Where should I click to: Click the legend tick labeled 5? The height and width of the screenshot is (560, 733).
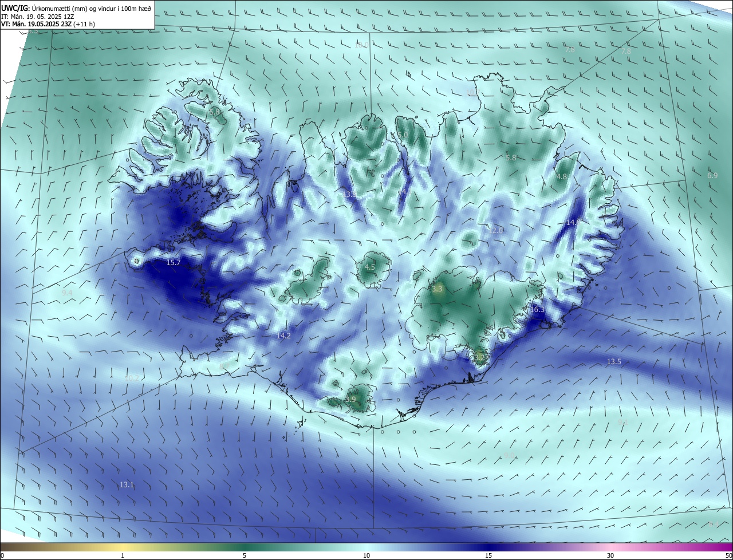point(245,555)
